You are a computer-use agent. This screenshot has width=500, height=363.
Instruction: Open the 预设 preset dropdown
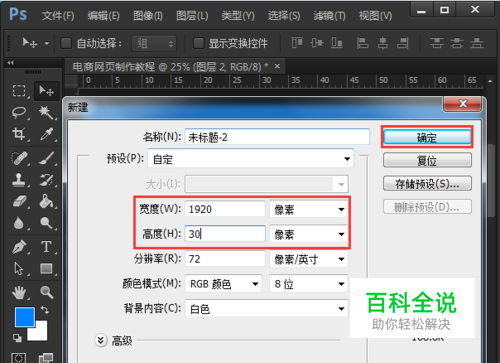[x=251, y=159]
